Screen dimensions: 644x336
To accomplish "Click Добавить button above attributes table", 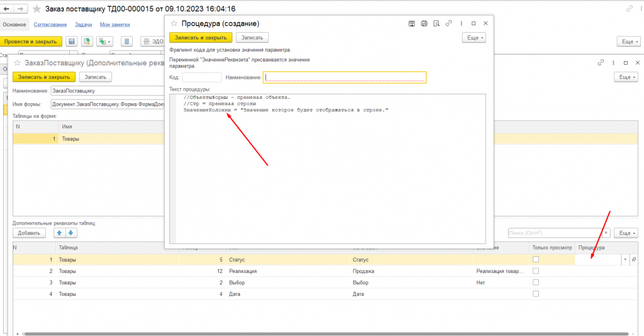I will [29, 233].
